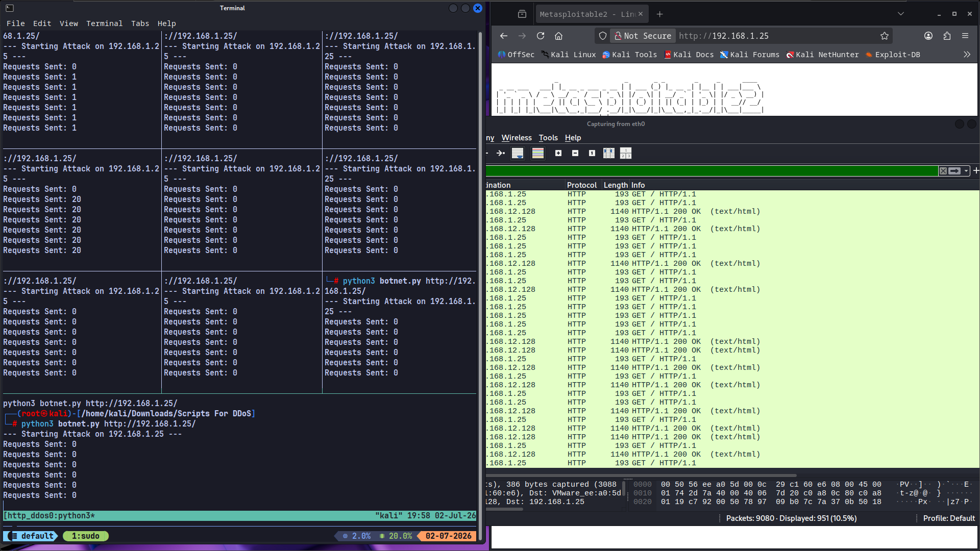Open Wireshark Help menu

[573, 138]
